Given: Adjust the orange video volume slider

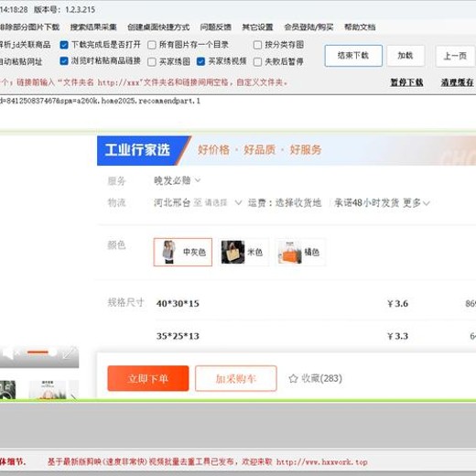Looking at the screenshot, I should point(41,352).
